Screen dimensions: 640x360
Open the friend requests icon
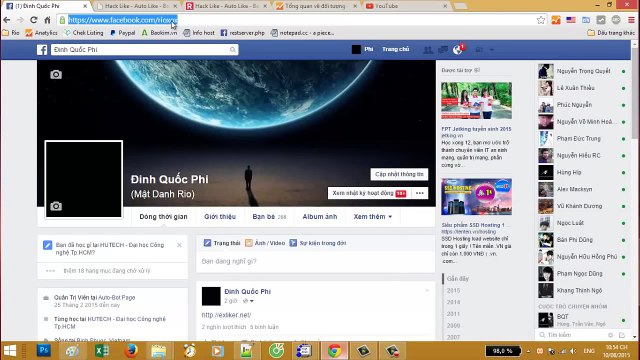(x=428, y=50)
